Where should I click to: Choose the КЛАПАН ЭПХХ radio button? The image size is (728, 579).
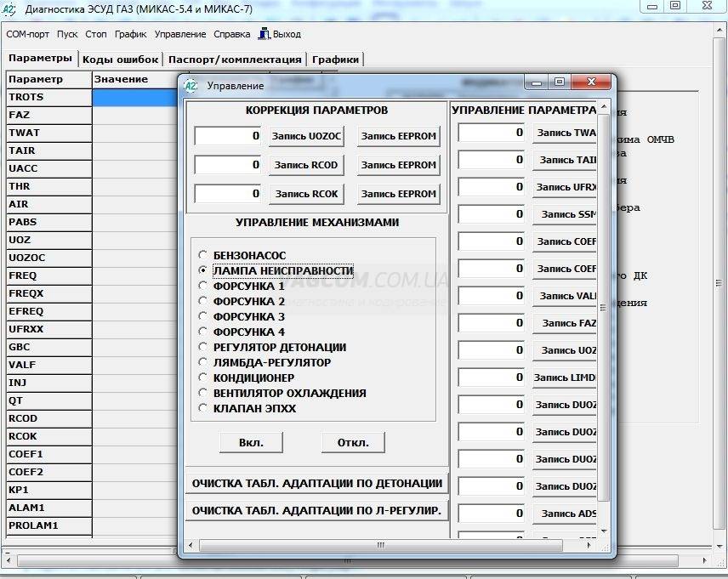(x=202, y=408)
